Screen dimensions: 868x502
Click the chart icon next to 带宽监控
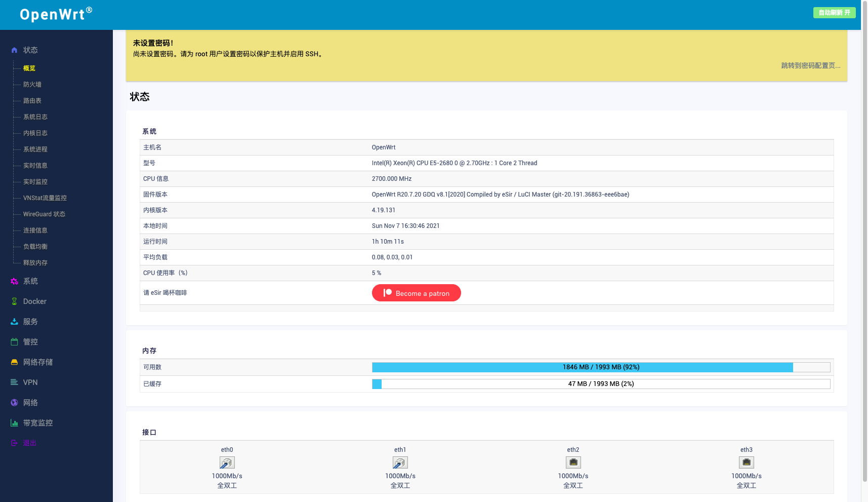point(14,423)
